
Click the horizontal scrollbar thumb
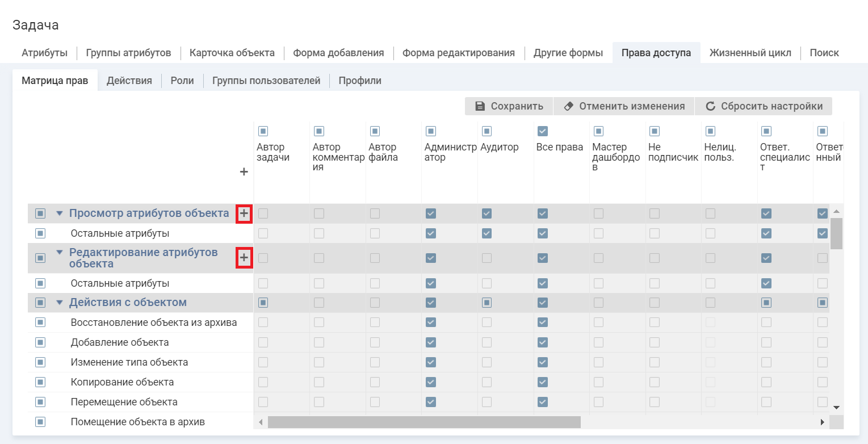[424, 422]
